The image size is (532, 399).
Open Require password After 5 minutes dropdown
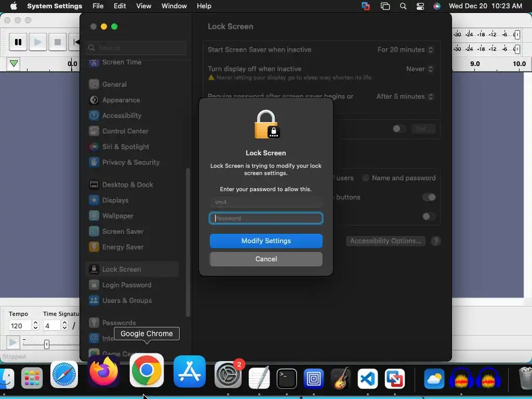coord(405,96)
